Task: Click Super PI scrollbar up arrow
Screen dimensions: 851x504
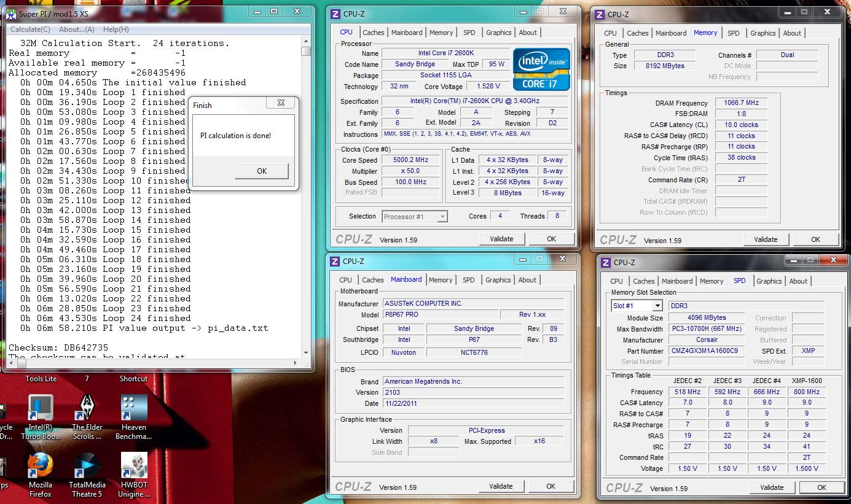Action: (306, 41)
